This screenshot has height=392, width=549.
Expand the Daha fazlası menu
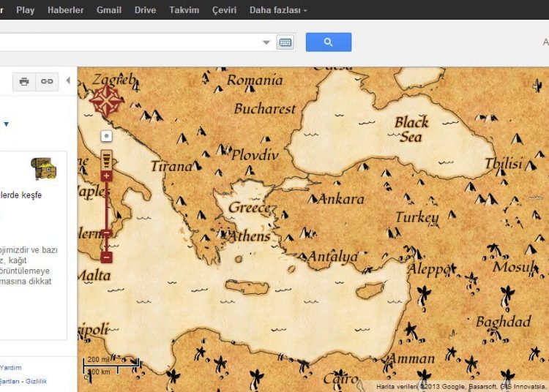coord(278,10)
